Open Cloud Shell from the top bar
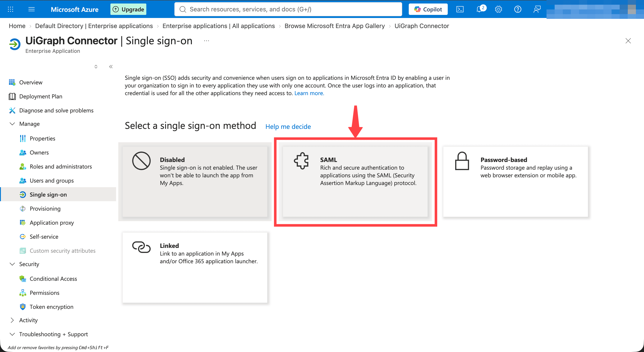Image resolution: width=644 pixels, height=352 pixels. [460, 9]
